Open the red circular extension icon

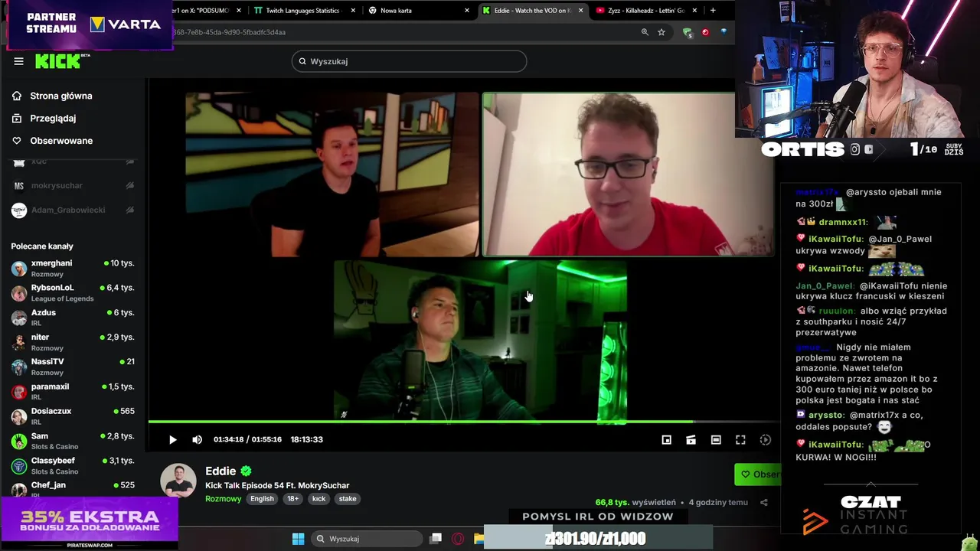pyautogui.click(x=705, y=32)
